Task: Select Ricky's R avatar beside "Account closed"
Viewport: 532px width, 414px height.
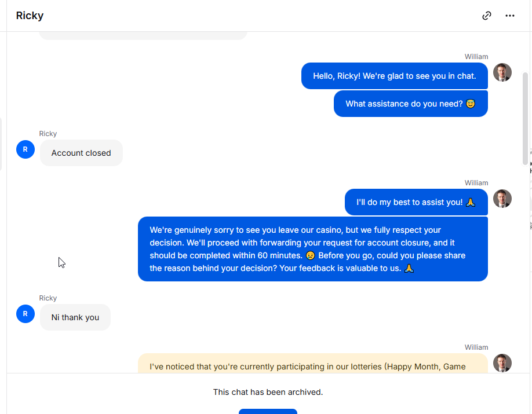Action: 25,149
